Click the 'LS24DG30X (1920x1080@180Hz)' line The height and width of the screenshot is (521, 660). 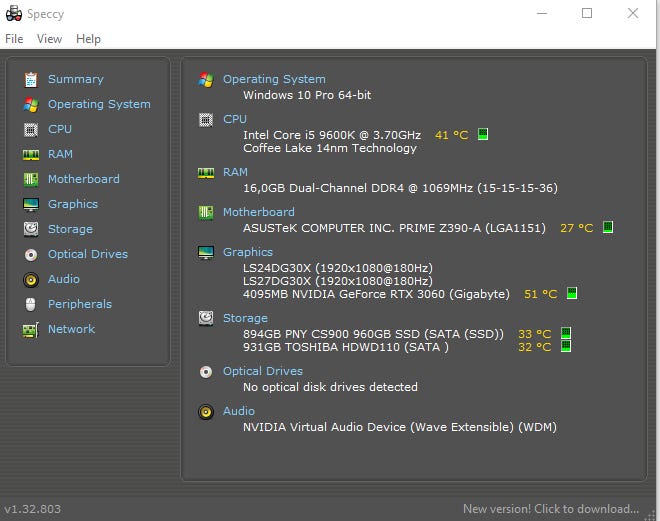(338, 268)
